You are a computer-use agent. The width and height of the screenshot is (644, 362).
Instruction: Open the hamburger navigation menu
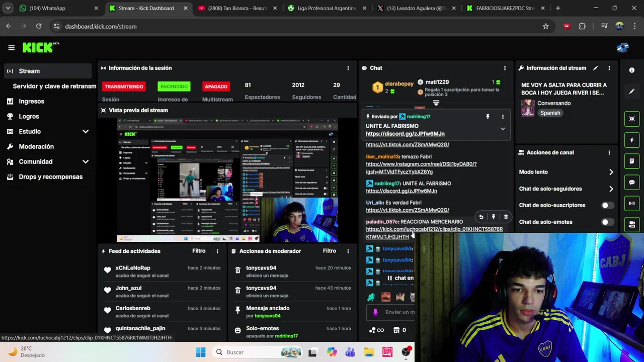(x=11, y=48)
